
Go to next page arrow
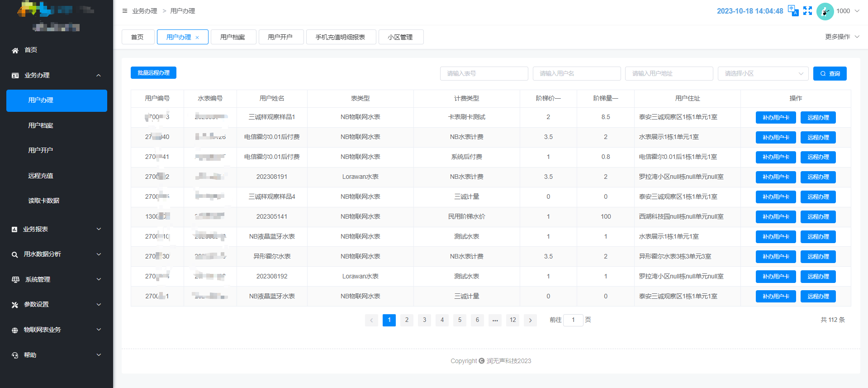click(530, 320)
